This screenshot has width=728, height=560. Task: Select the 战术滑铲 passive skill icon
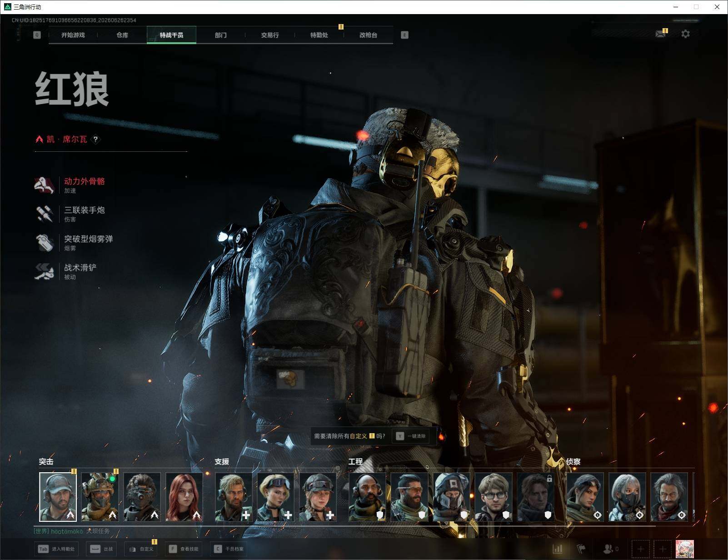point(44,271)
